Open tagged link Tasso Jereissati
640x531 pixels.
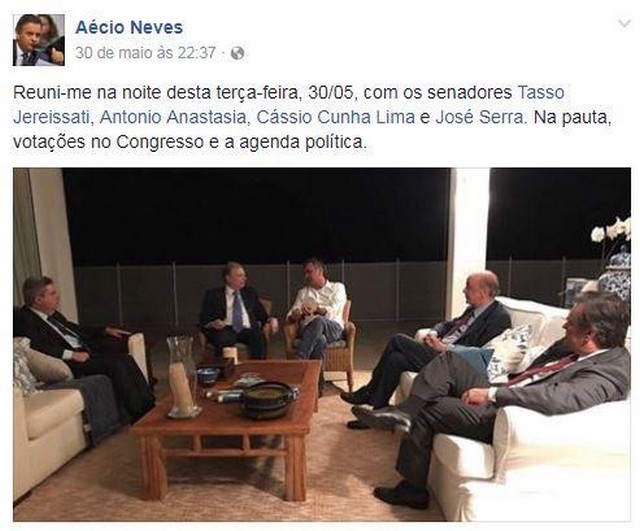pyautogui.click(x=289, y=105)
